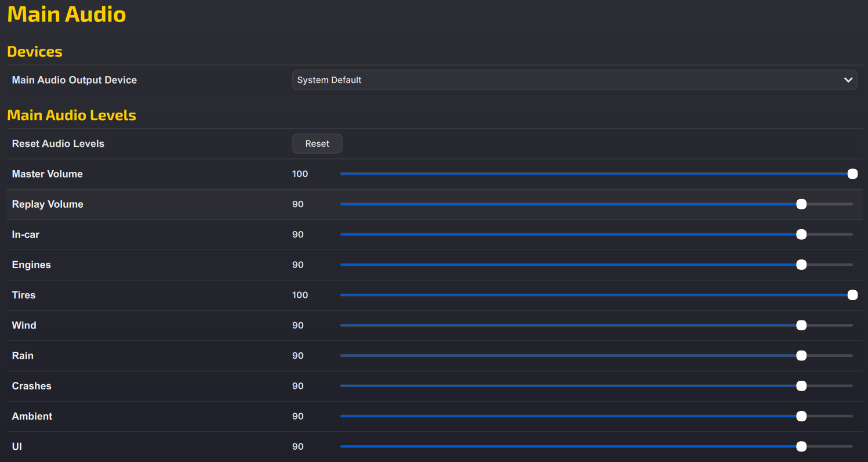Viewport: 868px width, 462px height.
Task: Open the Main Audio Output Device dropdown
Action: [x=575, y=80]
